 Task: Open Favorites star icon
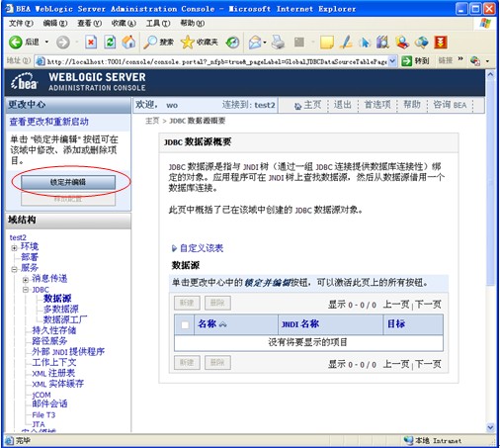coord(188,42)
